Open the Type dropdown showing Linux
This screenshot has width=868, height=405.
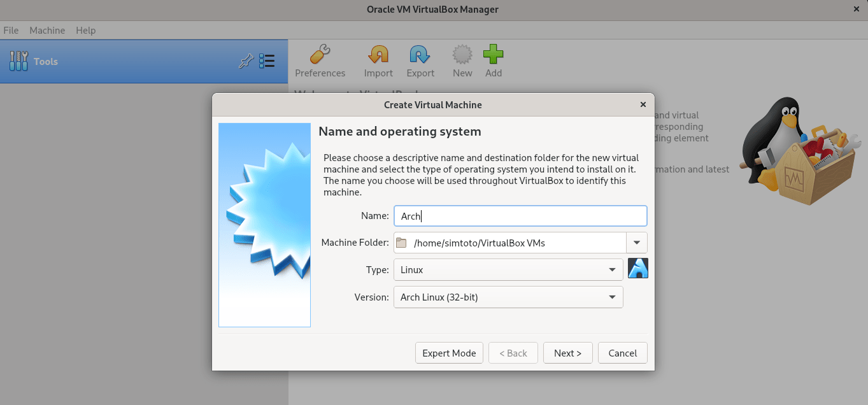[508, 270]
